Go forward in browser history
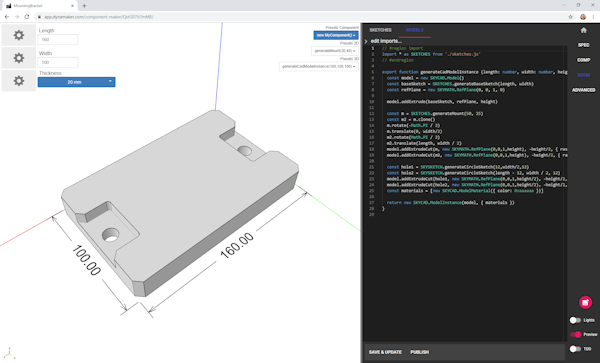The width and height of the screenshot is (600, 363). 16,17
